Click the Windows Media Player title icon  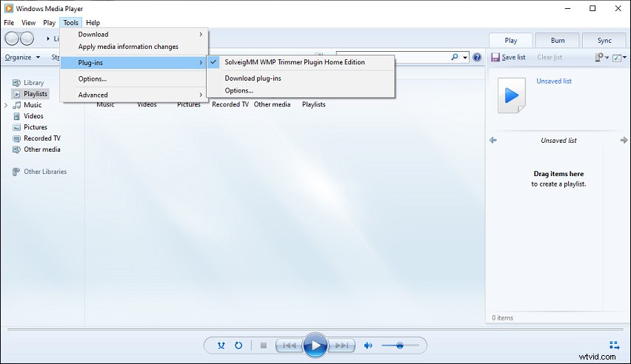8,8
